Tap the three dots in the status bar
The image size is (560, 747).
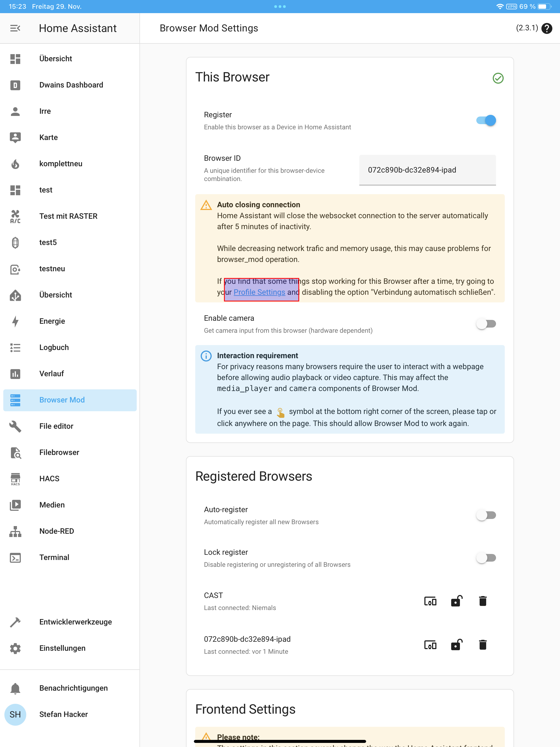[x=280, y=6]
